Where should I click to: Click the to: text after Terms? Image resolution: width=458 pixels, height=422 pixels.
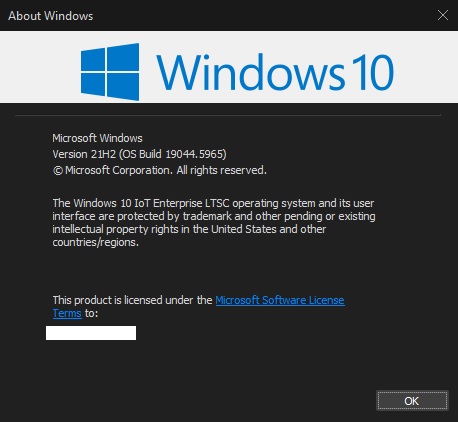91,313
